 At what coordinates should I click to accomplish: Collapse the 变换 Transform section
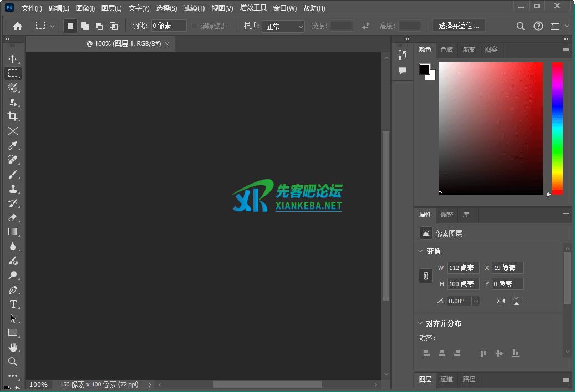click(420, 251)
